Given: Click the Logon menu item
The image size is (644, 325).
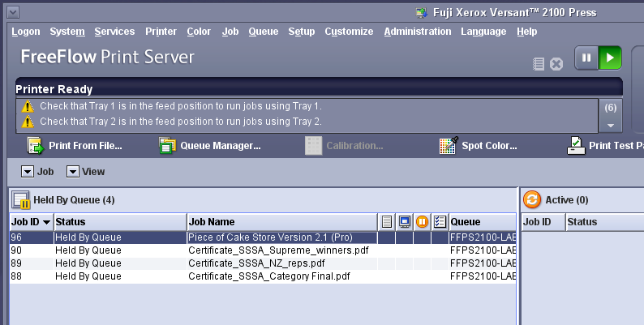Looking at the screenshot, I should click(26, 32).
